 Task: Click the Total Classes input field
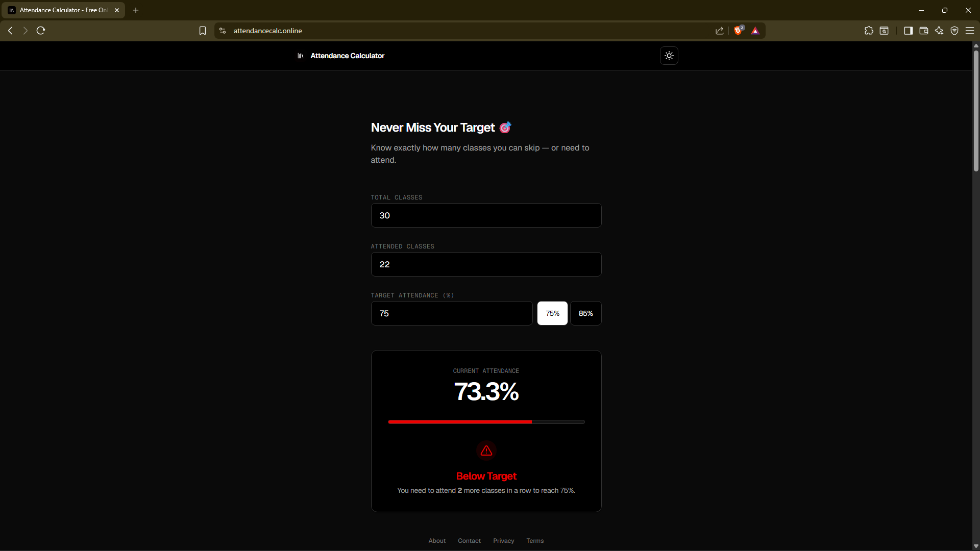pos(486,215)
